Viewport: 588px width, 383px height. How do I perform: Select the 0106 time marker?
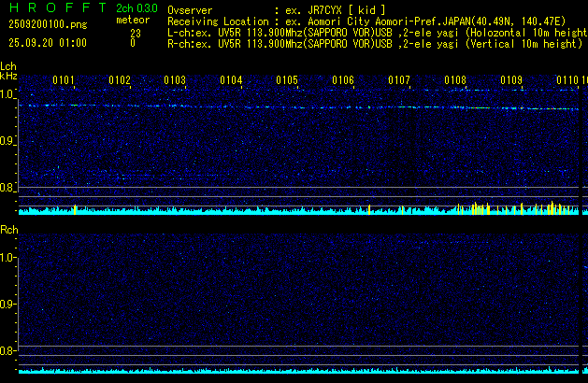[x=343, y=80]
